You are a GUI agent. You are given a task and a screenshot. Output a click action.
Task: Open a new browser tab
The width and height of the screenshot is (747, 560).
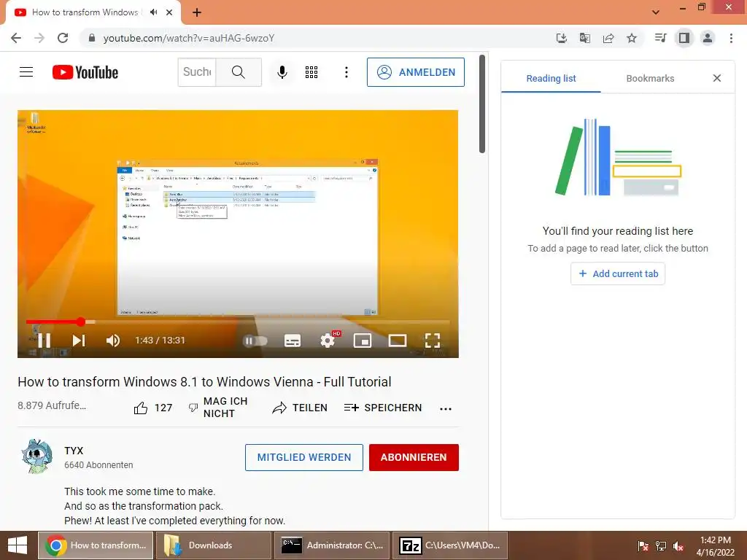pyautogui.click(x=197, y=12)
